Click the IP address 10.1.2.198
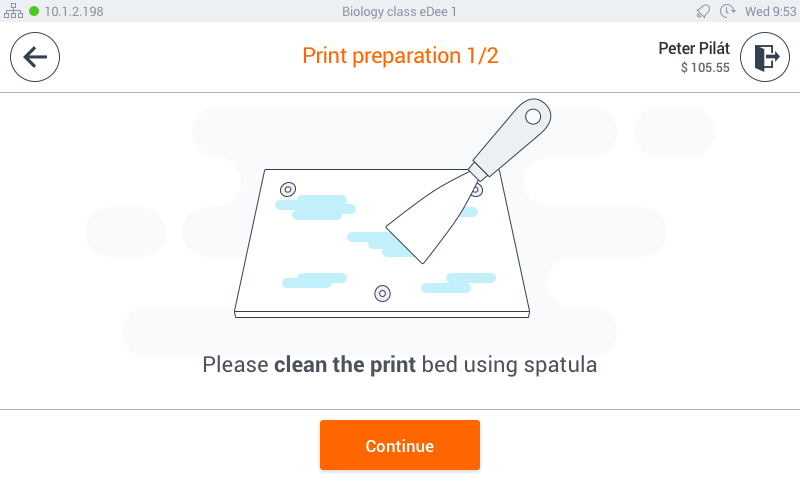 [x=74, y=11]
